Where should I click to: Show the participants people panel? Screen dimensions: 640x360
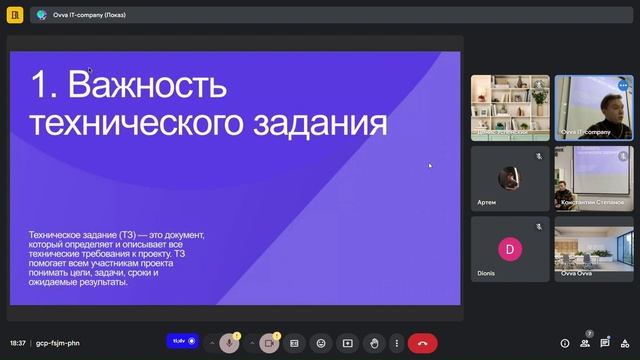coord(585,343)
